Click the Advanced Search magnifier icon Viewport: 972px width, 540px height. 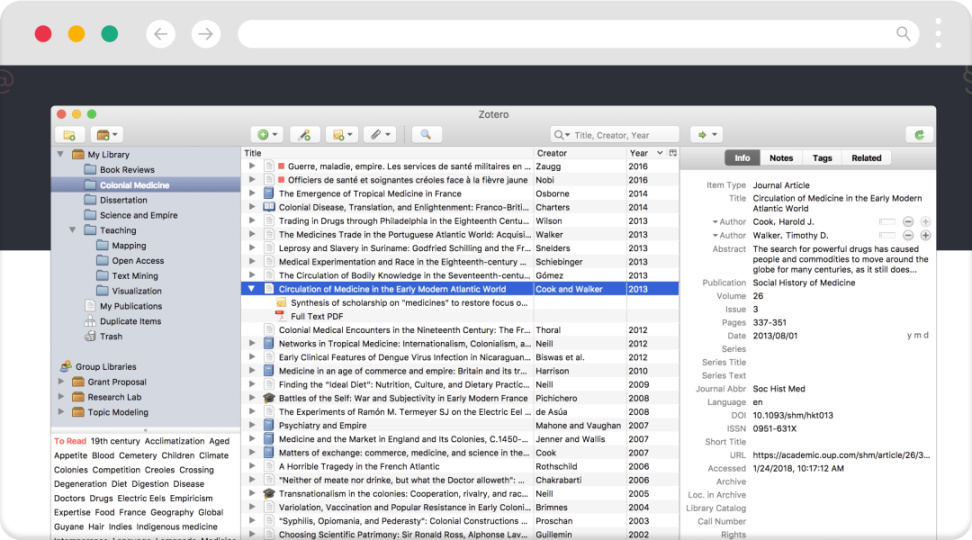[x=425, y=135]
